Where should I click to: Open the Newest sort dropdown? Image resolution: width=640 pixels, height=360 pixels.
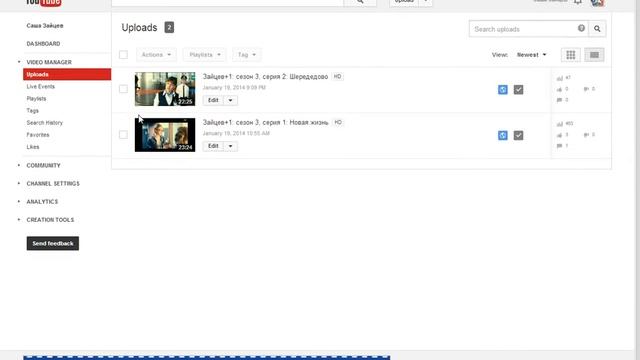[x=531, y=55]
